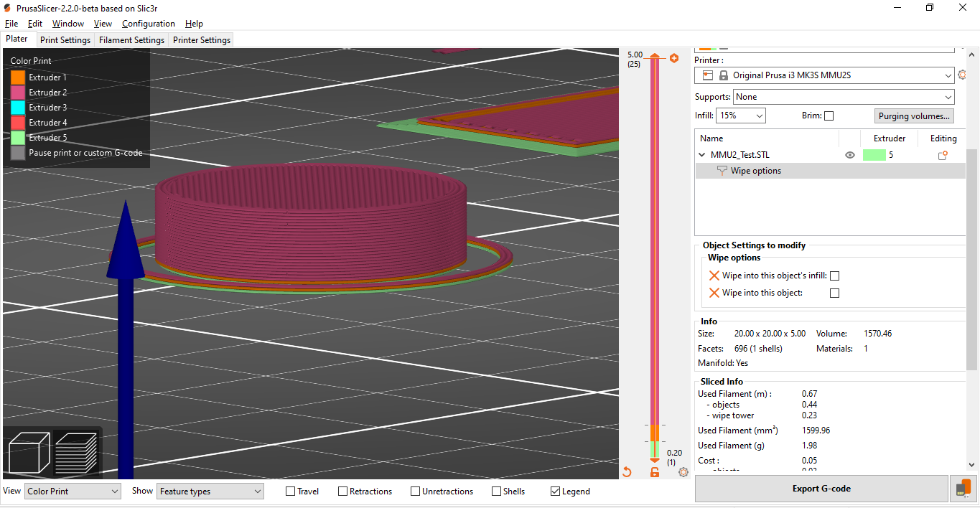Export to SD card icon button

pyautogui.click(x=963, y=488)
